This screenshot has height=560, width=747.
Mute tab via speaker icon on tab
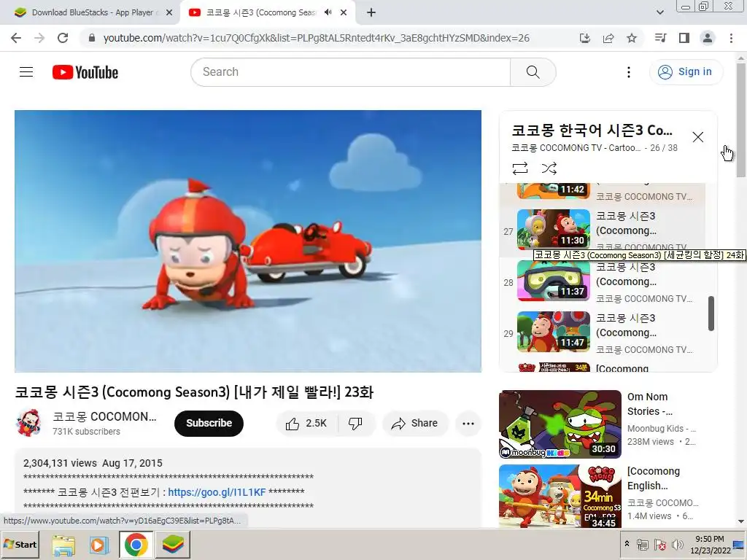click(328, 12)
